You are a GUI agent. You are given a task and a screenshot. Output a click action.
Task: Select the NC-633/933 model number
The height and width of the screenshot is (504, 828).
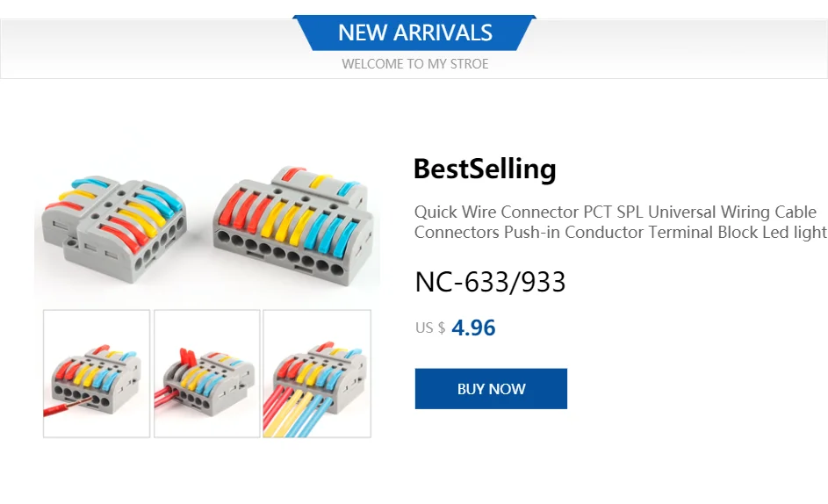490,283
